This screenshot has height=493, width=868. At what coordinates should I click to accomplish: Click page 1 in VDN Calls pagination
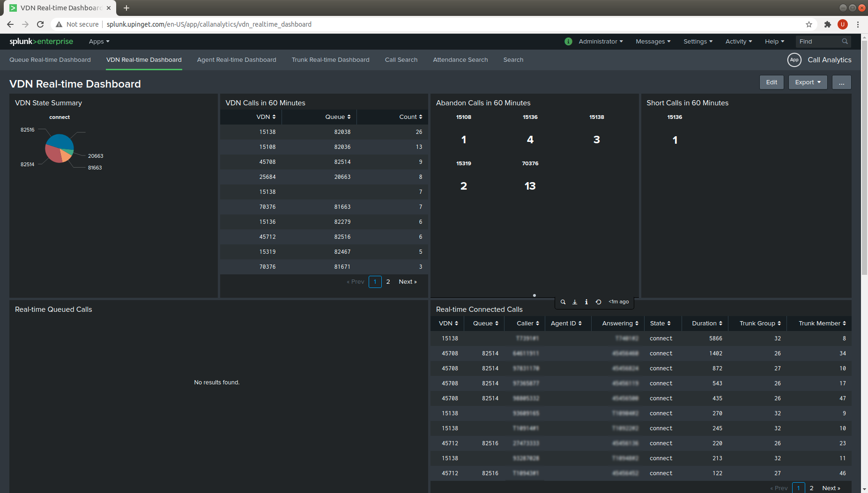pyautogui.click(x=375, y=282)
